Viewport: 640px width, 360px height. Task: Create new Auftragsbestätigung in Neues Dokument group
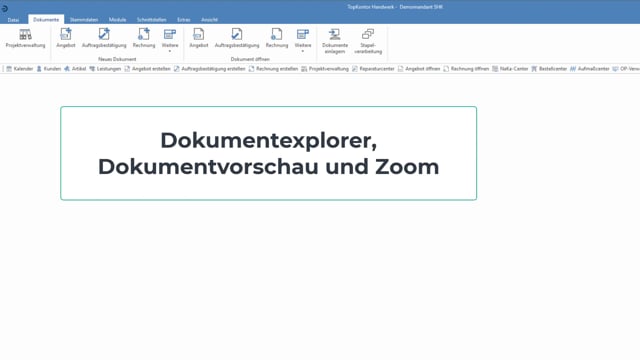104,39
